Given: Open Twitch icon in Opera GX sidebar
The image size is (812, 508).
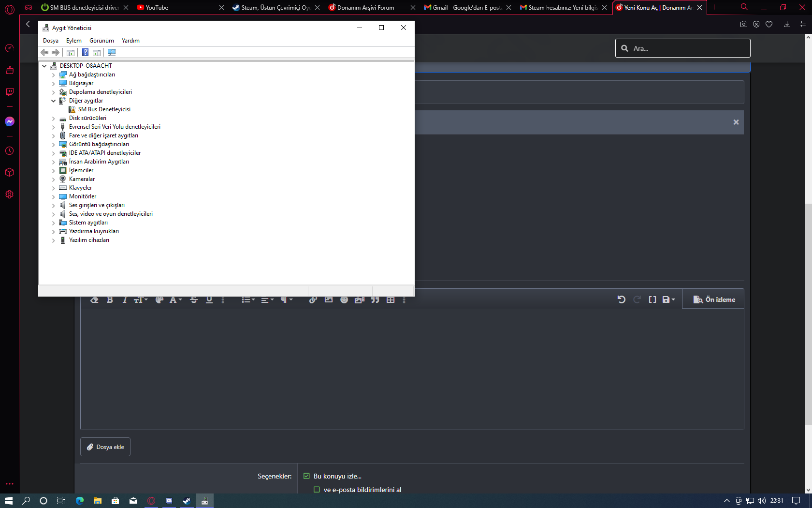Looking at the screenshot, I should click(10, 92).
